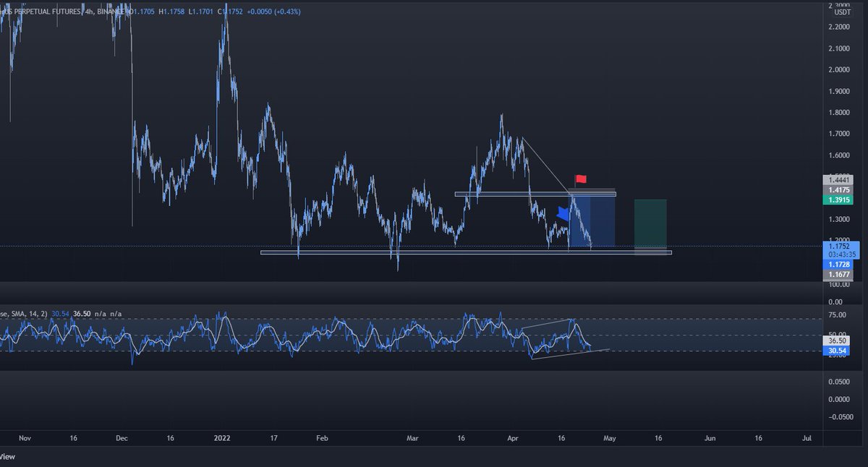Click the Feb date on time axis
Screen dimensions: 868x467
(323, 438)
